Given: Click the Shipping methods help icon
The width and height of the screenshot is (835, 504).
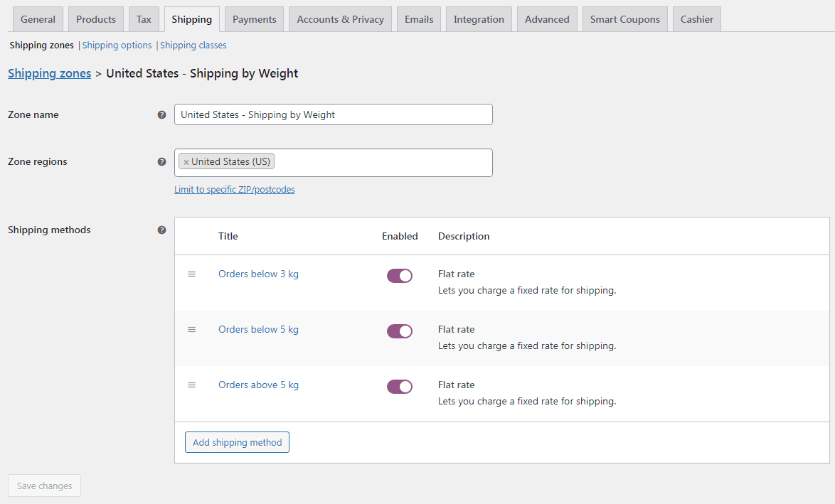Looking at the screenshot, I should point(162,230).
